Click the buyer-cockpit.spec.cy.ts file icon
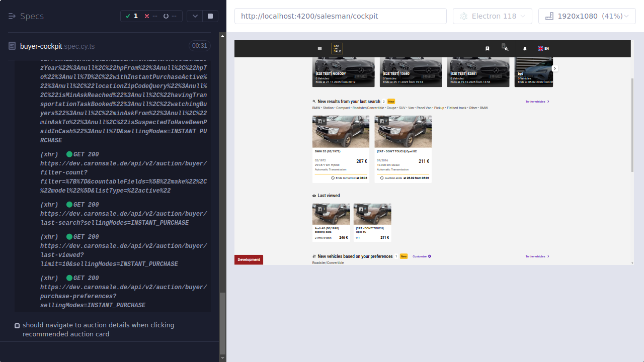The height and width of the screenshot is (362, 644). coord(11,45)
